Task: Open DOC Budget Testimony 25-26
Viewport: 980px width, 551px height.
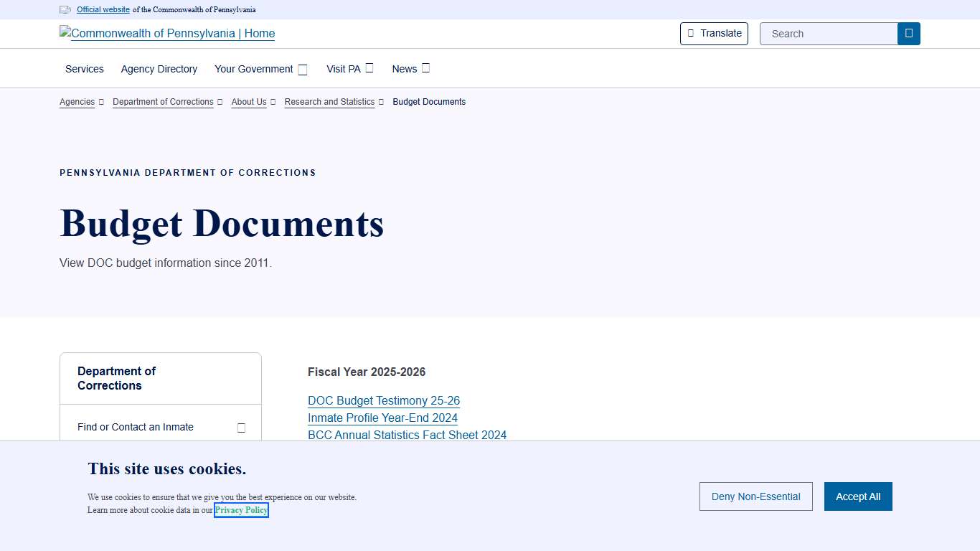Action: [383, 400]
